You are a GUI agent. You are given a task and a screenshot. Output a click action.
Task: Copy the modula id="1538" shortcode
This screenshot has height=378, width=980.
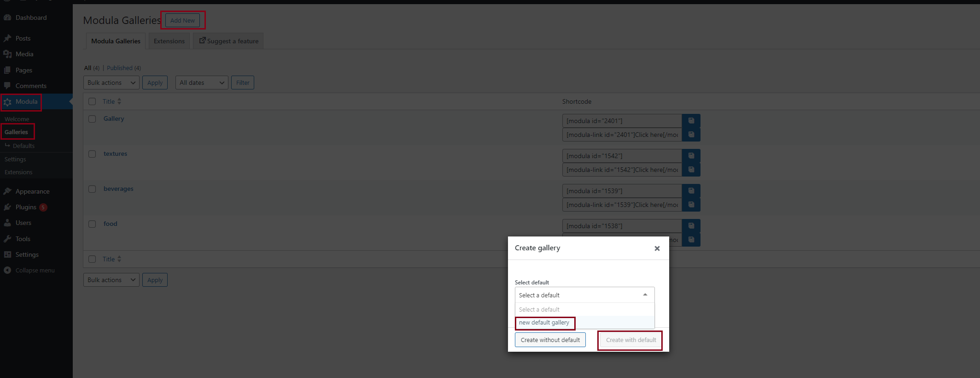click(x=691, y=226)
